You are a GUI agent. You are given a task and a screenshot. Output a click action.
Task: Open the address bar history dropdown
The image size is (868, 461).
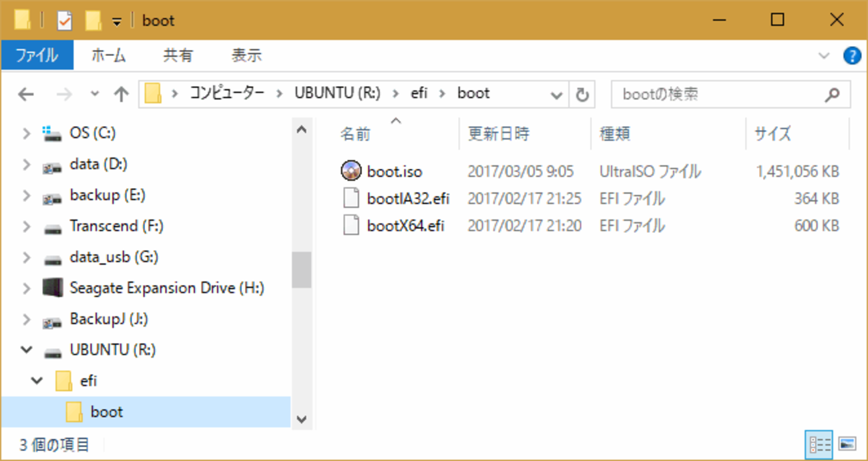(x=556, y=95)
